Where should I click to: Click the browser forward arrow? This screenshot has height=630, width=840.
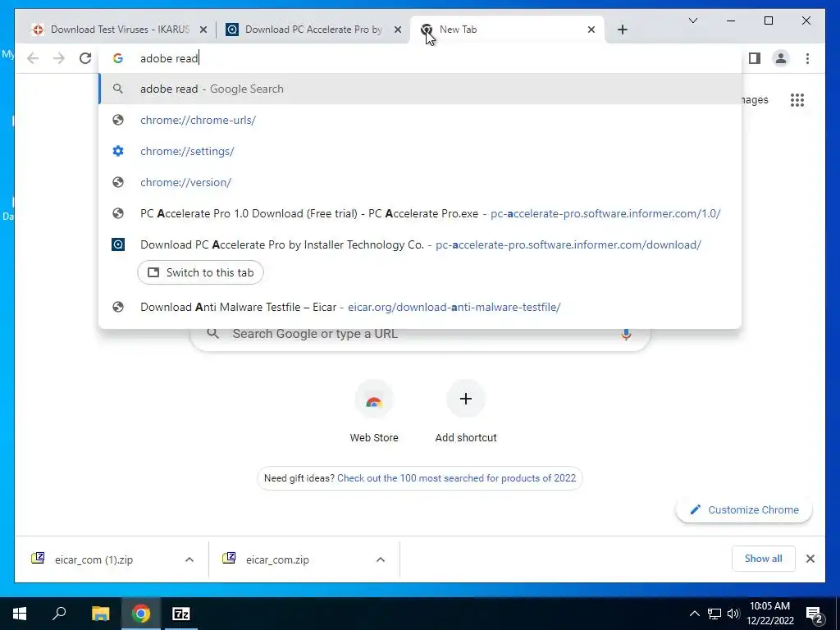pos(59,58)
